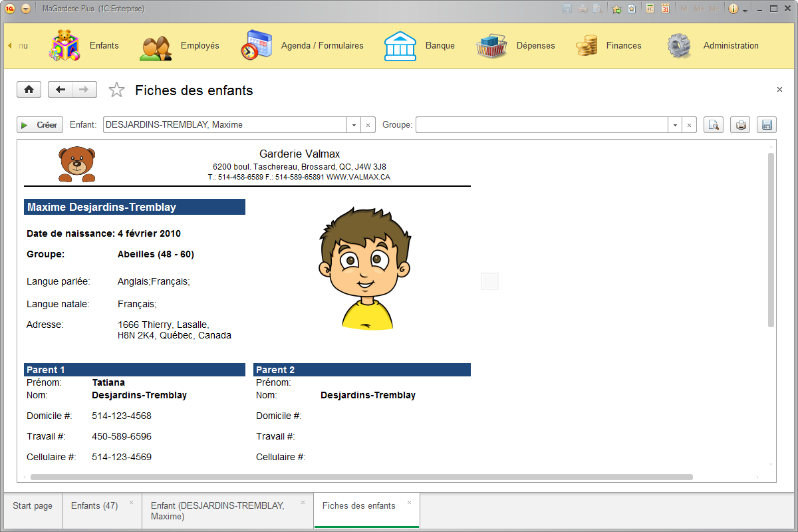Image resolution: width=798 pixels, height=532 pixels.
Task: Print the child record sheet
Action: point(739,124)
